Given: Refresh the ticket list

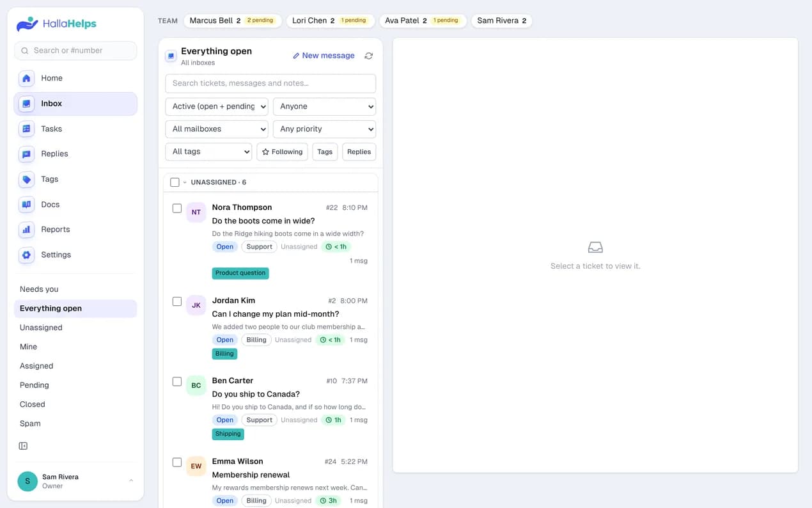Looking at the screenshot, I should click(x=369, y=56).
